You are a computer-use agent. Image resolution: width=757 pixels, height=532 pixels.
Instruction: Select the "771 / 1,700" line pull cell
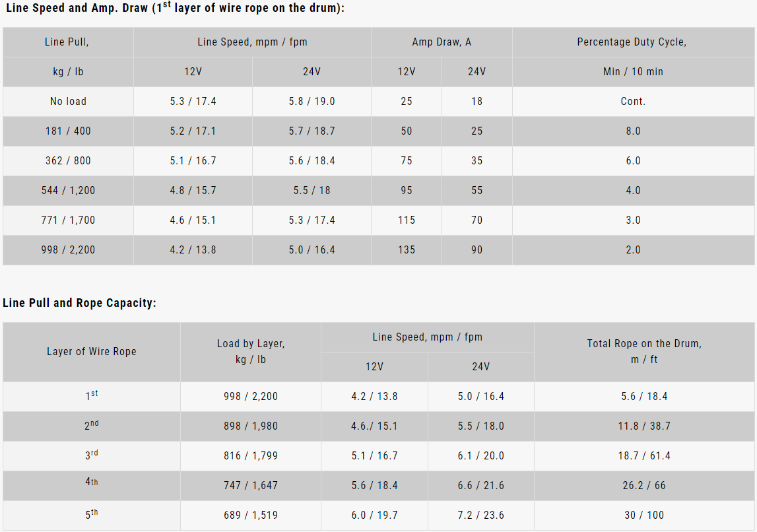click(x=68, y=220)
